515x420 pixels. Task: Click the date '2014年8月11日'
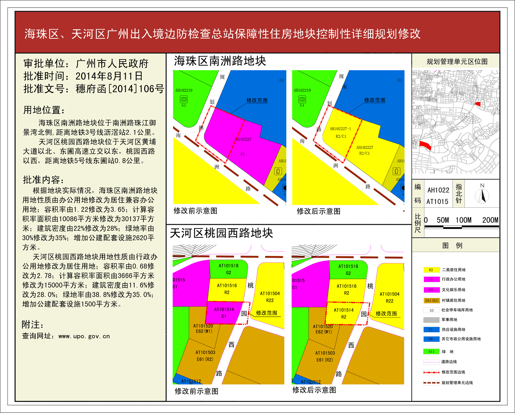pos(109,76)
